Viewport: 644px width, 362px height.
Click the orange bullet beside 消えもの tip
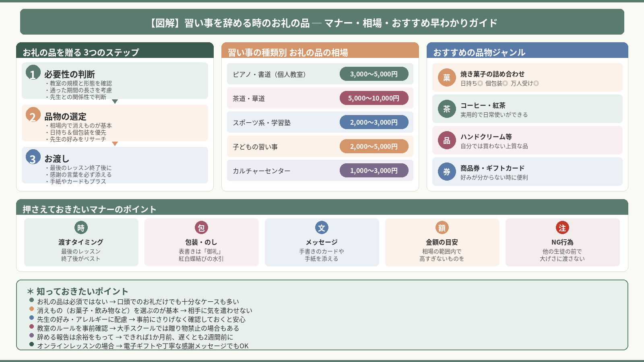click(x=31, y=309)
